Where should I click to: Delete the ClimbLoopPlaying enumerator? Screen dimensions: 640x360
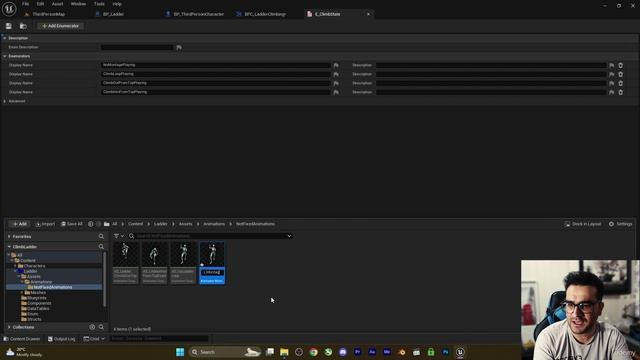(620, 74)
